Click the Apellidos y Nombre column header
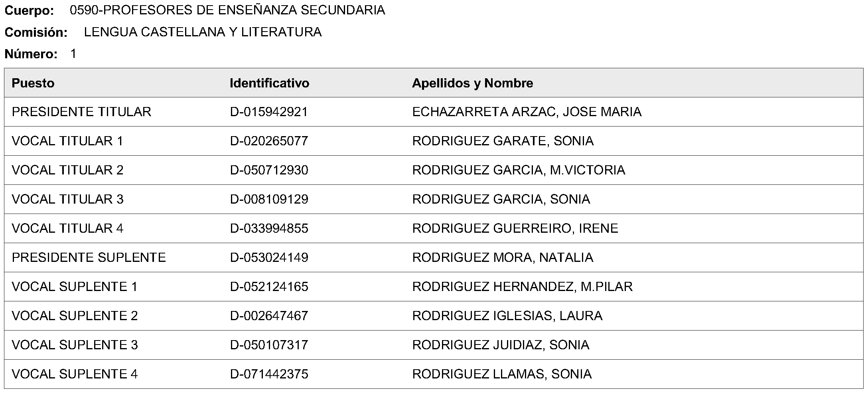 pos(473,83)
